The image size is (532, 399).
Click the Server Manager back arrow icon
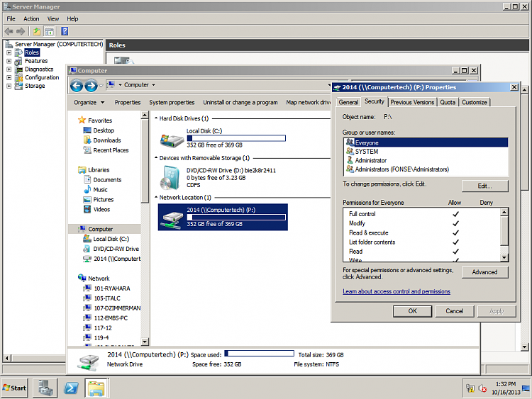tap(9, 31)
